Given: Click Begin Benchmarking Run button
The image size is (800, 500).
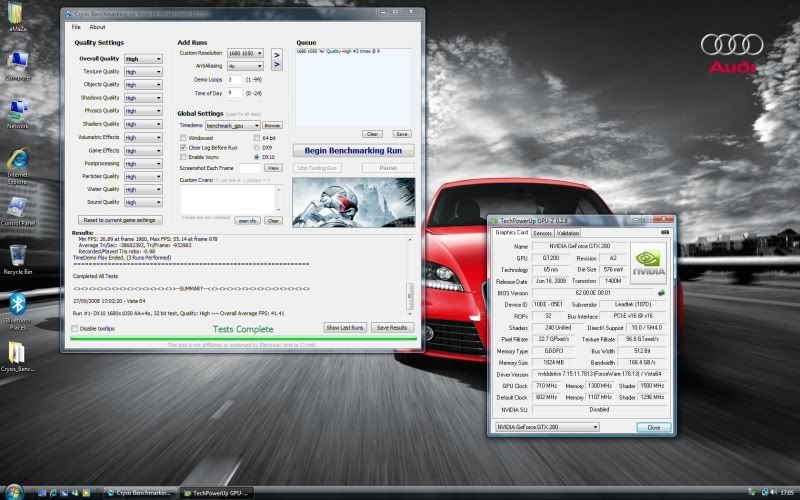Looking at the screenshot, I should coord(352,150).
